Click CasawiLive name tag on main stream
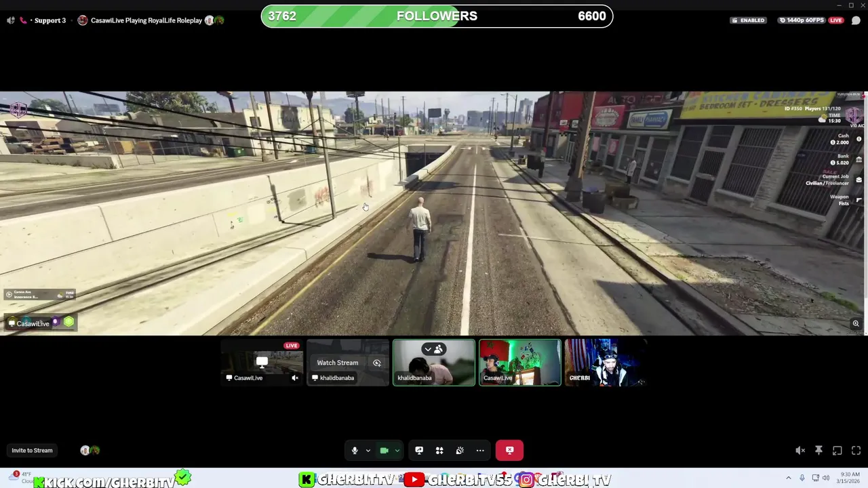The height and width of the screenshot is (488, 868). pos(28,324)
